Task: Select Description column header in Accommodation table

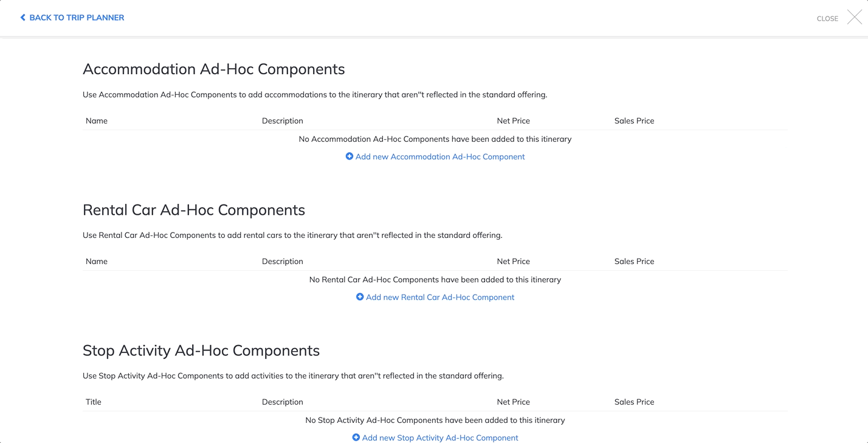Action: [x=283, y=120]
